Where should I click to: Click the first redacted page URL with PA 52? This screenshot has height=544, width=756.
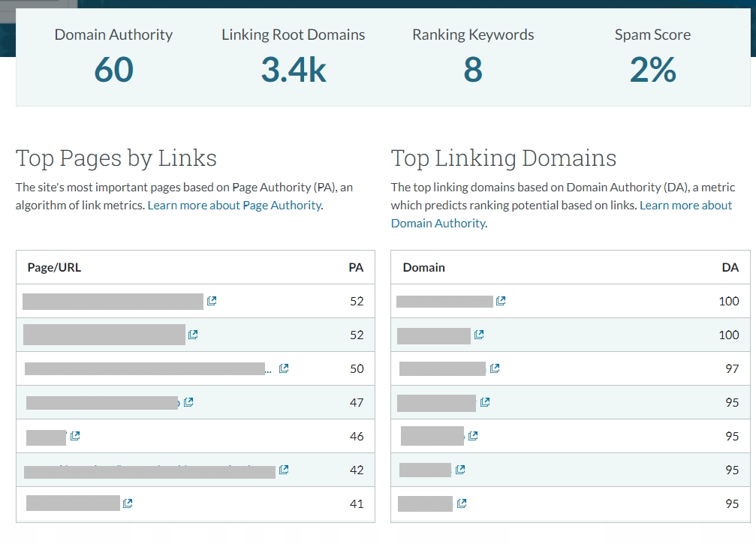pos(113,302)
